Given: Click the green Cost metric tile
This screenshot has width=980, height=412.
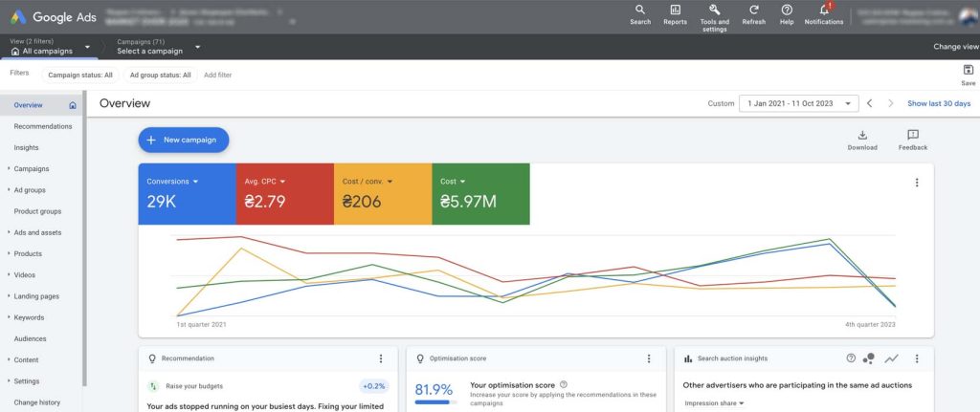Looking at the screenshot, I should click(x=480, y=194).
